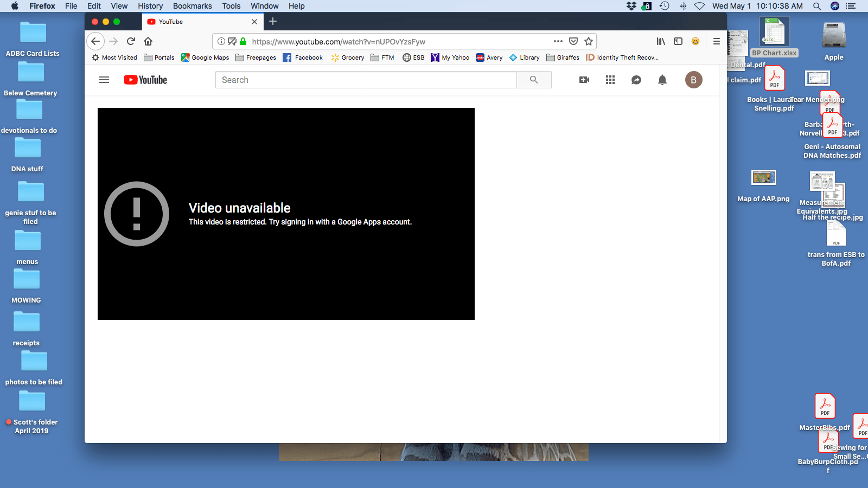Open Spotlight search in menu bar

coord(816,6)
